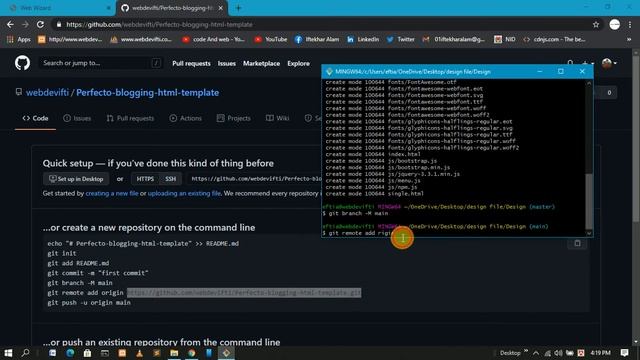The height and width of the screenshot is (360, 640).
Task: Click the browser forward arrow
Action: (x=25, y=24)
